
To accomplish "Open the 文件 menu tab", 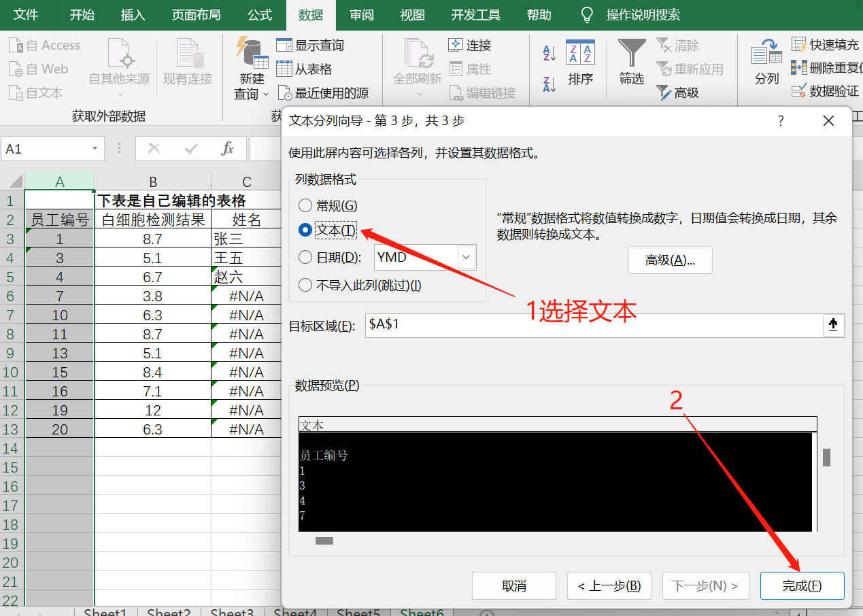I will pos(26,15).
